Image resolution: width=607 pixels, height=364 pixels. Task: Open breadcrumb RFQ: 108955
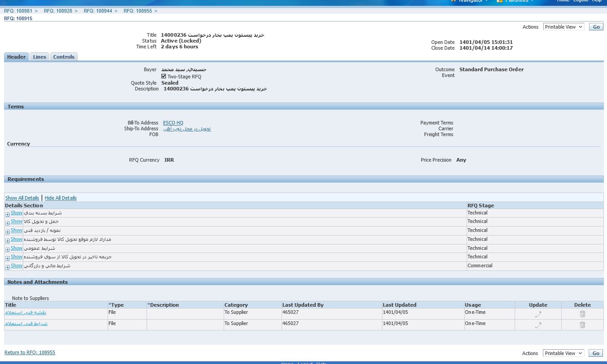pyautogui.click(x=138, y=11)
